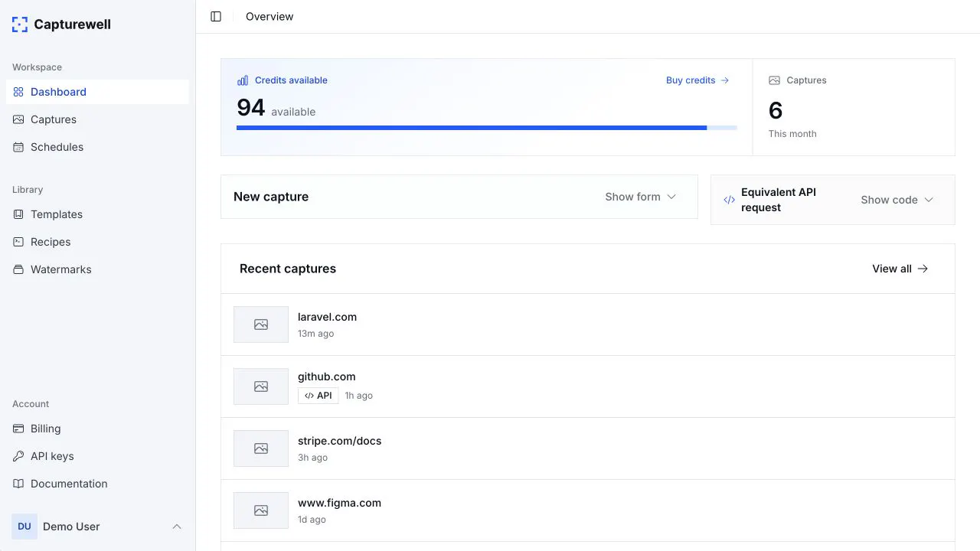This screenshot has height=551, width=980.
Task: Click the arrow icon next to View all
Action: [x=923, y=269]
